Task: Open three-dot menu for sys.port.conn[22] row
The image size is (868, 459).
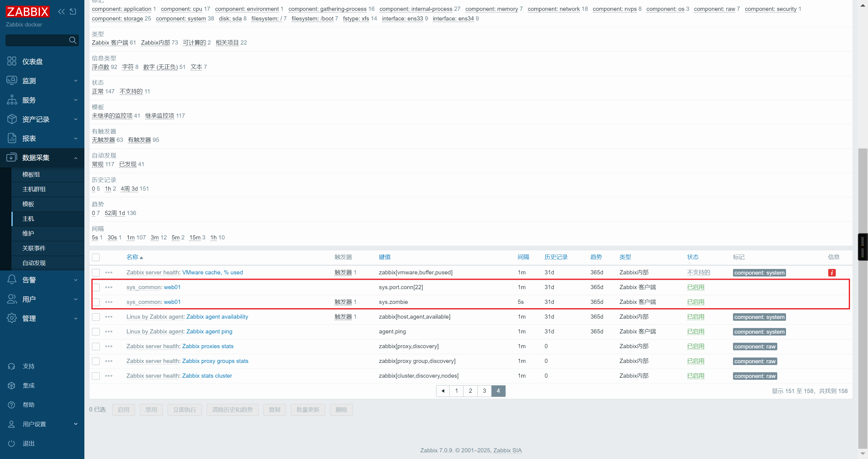Action: (x=108, y=287)
